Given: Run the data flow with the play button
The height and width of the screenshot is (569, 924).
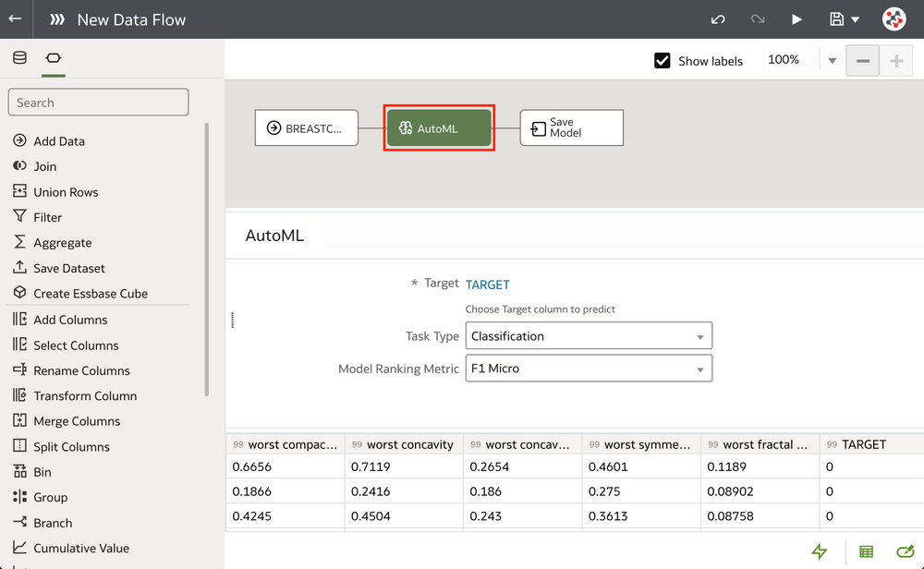Looking at the screenshot, I should point(796,18).
